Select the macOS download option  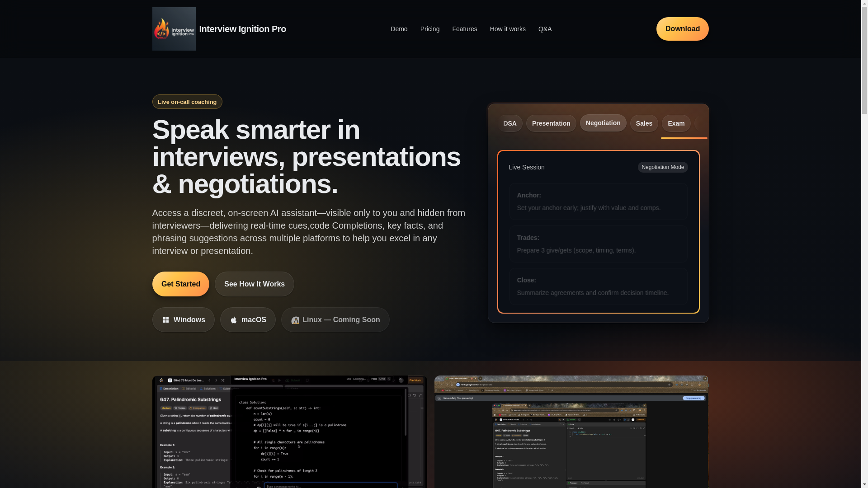pos(248,320)
